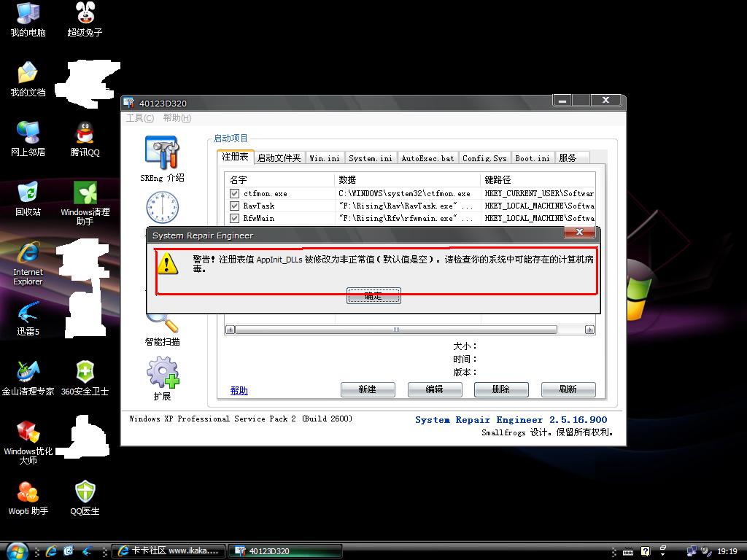
Task: Click the HKEY_CURRENT_USER\Softwar key path cell
Action: tap(539, 193)
